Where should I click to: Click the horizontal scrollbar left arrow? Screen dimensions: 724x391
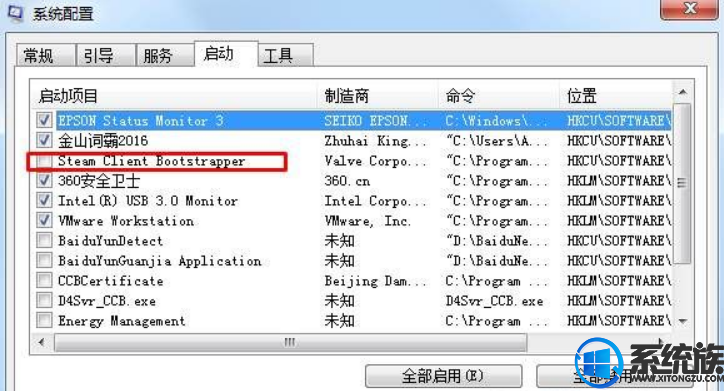(x=42, y=342)
